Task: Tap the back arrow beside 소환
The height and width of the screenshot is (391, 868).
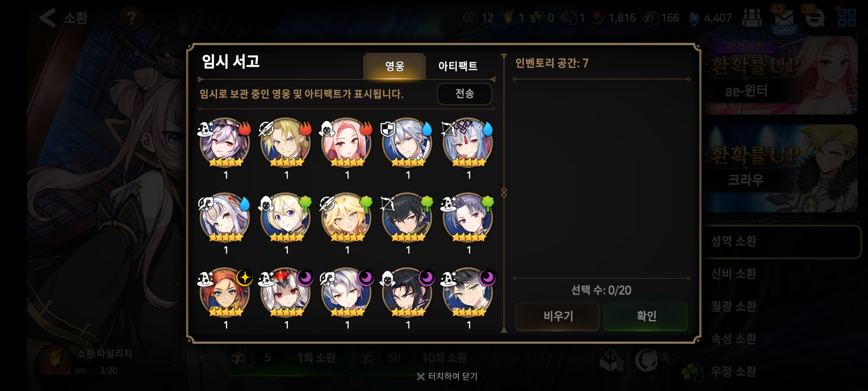Action: pyautogui.click(x=48, y=17)
